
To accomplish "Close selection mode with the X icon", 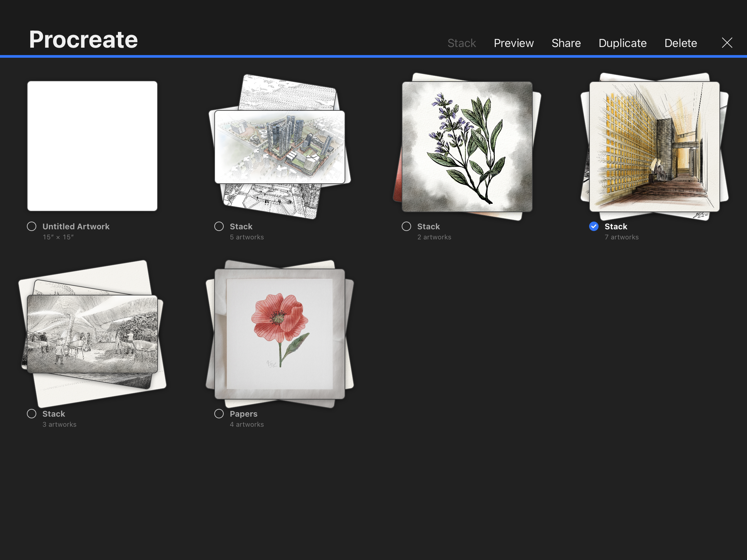I will point(727,43).
